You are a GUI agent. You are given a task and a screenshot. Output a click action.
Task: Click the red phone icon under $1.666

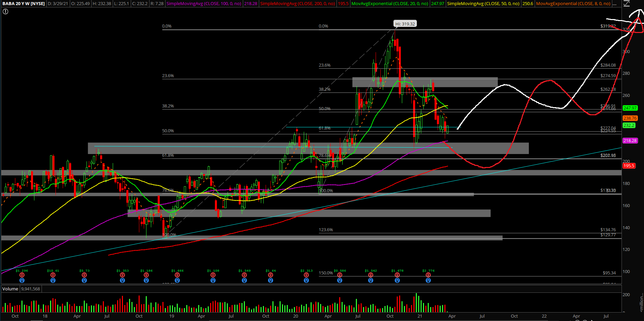177,275
